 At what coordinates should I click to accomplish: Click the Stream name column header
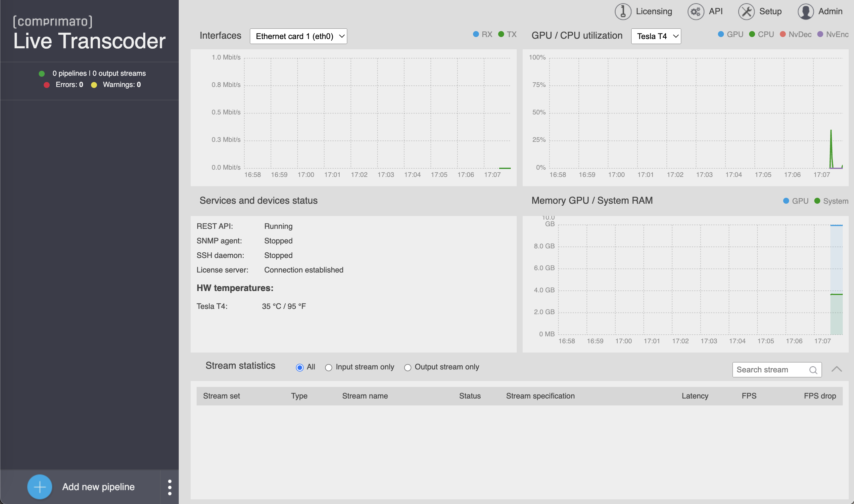[365, 396]
